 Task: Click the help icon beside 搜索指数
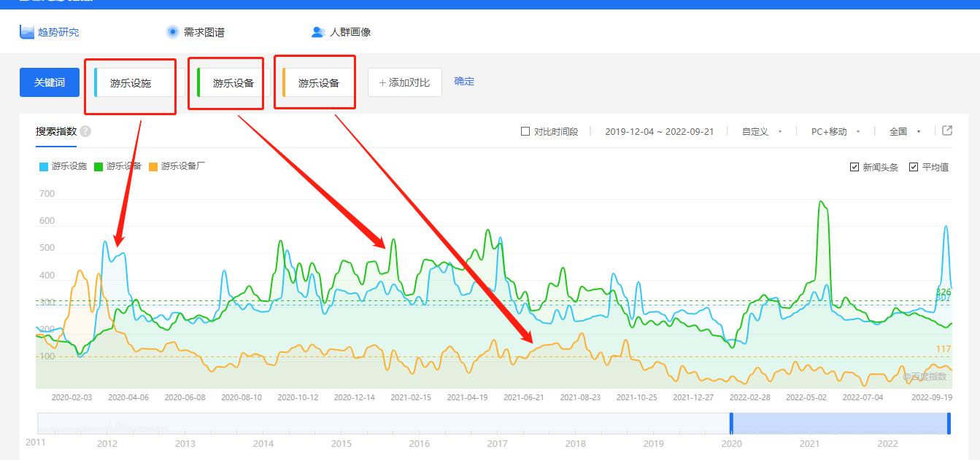click(85, 132)
